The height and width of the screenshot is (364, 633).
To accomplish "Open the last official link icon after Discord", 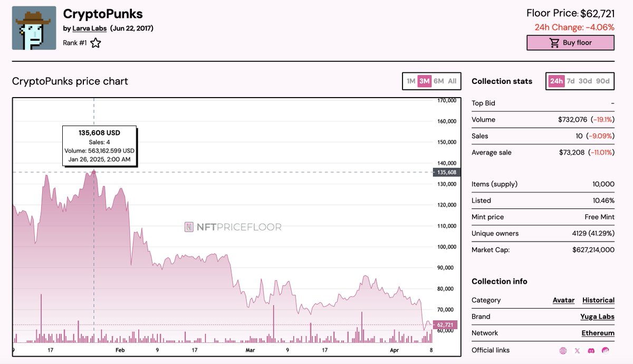I will [x=606, y=350].
